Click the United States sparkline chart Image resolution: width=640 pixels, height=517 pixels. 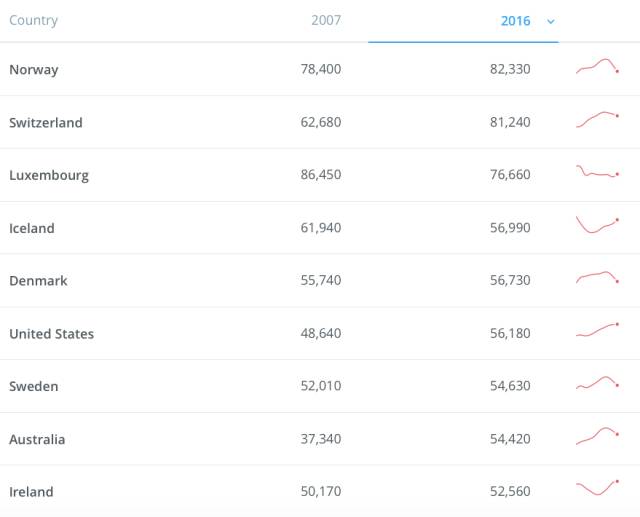point(598,330)
